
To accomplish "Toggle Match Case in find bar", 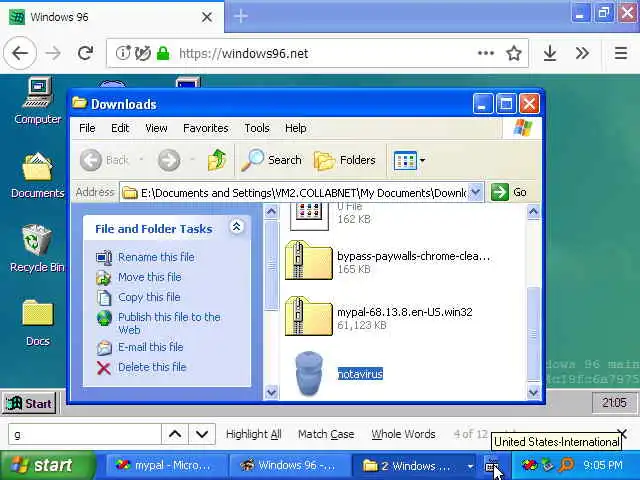I will [326, 434].
